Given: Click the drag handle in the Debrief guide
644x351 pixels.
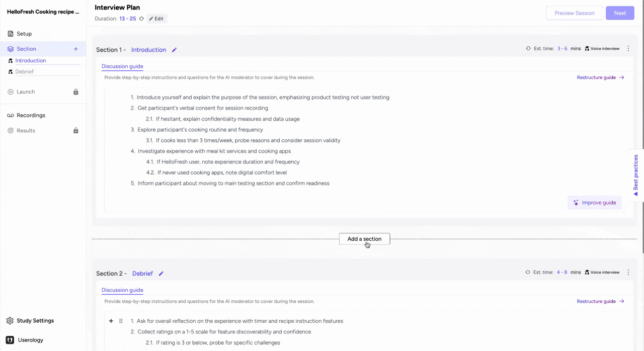Looking at the screenshot, I should click(x=121, y=321).
